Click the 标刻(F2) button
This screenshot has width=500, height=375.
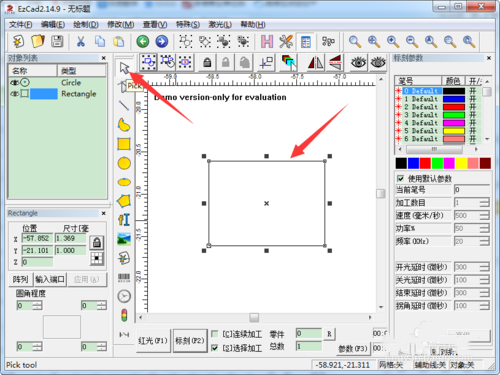click(x=190, y=341)
